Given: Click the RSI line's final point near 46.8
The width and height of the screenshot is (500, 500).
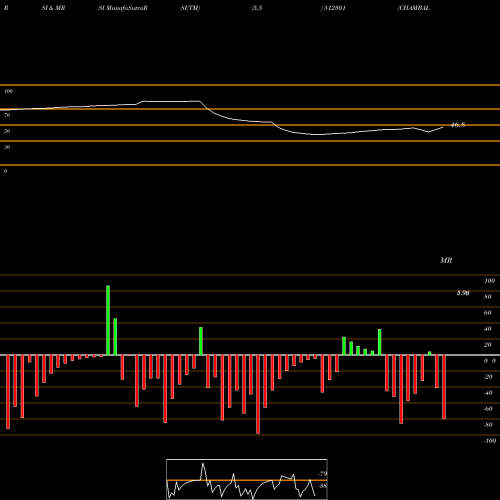Looking at the screenshot, I should (x=443, y=127).
